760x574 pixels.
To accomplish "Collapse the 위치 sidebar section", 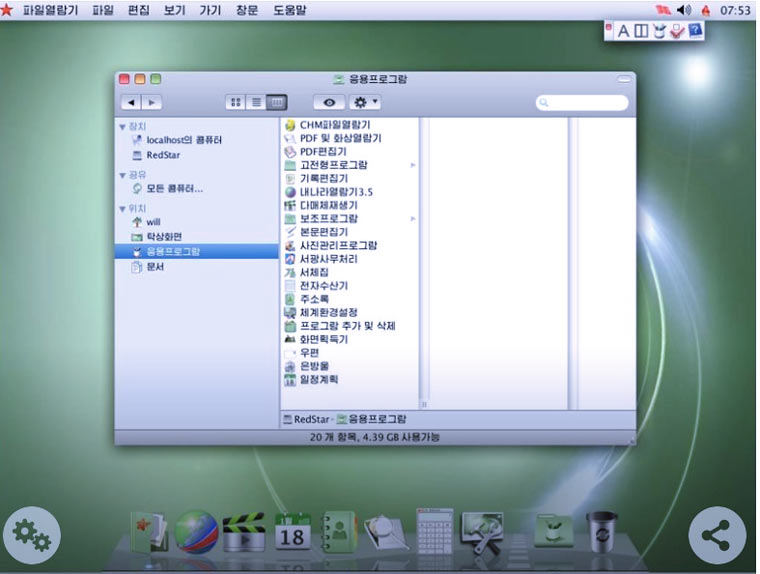I will [x=123, y=209].
